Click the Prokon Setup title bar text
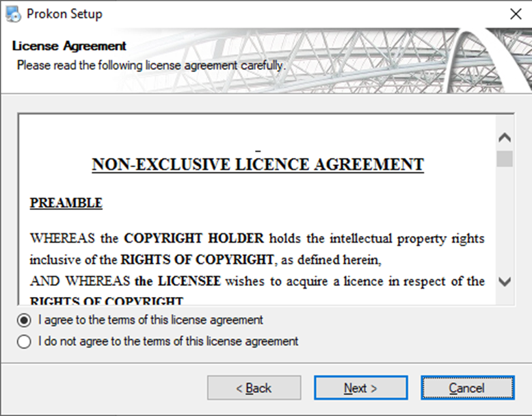The width and height of the screenshot is (532, 416). click(x=64, y=14)
